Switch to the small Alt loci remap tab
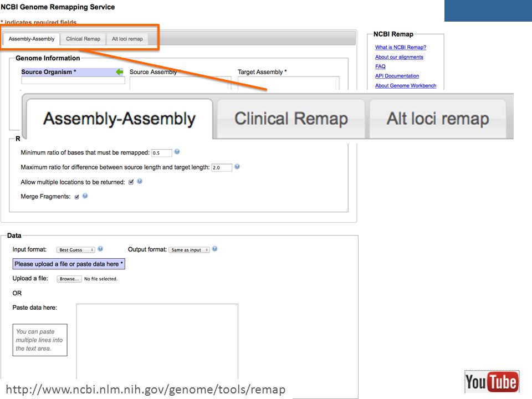This screenshot has height=399, width=532. [x=127, y=39]
